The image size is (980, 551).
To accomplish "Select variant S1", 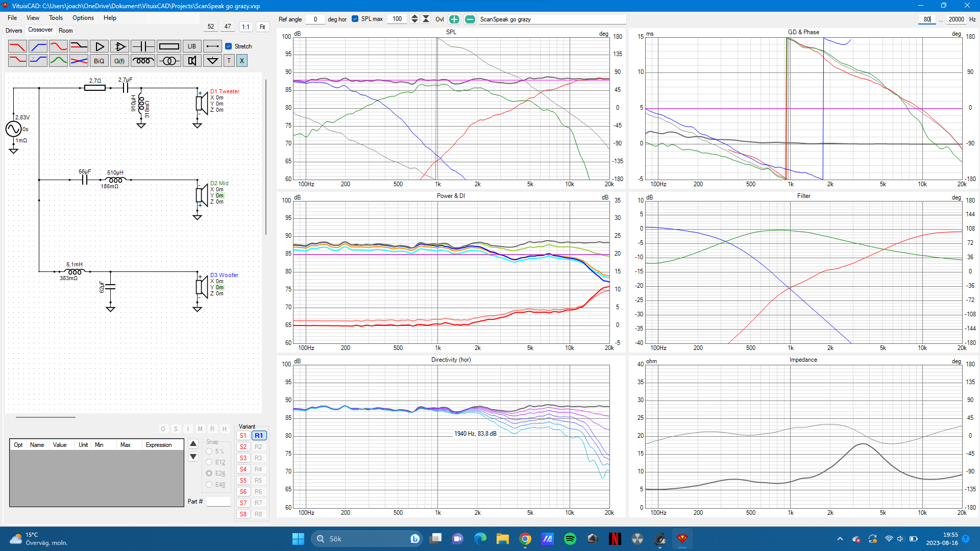I will [243, 436].
